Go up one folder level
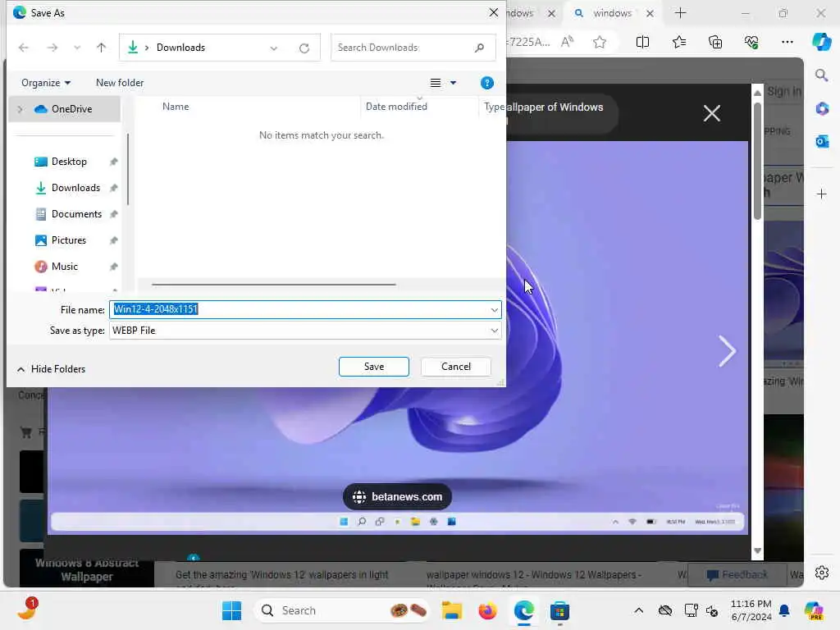The width and height of the screenshot is (840, 630). point(101,48)
